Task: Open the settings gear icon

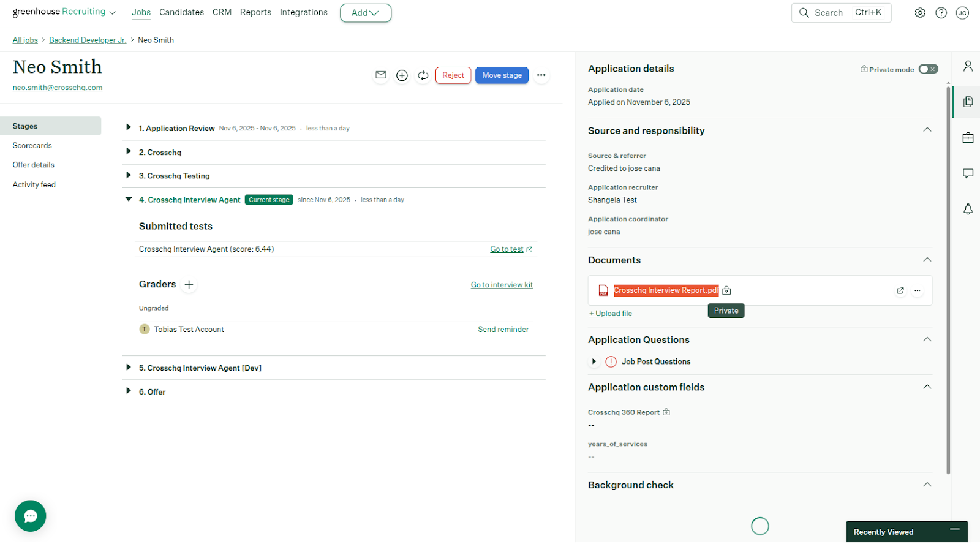Action: (920, 13)
